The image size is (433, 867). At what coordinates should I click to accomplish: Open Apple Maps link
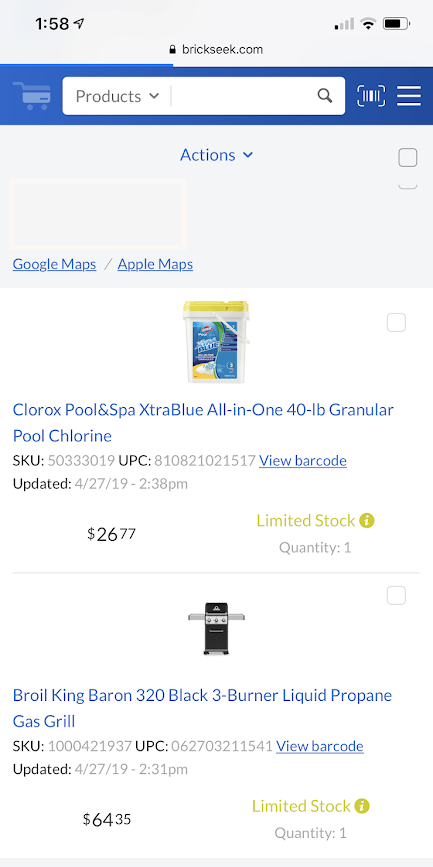click(x=155, y=264)
